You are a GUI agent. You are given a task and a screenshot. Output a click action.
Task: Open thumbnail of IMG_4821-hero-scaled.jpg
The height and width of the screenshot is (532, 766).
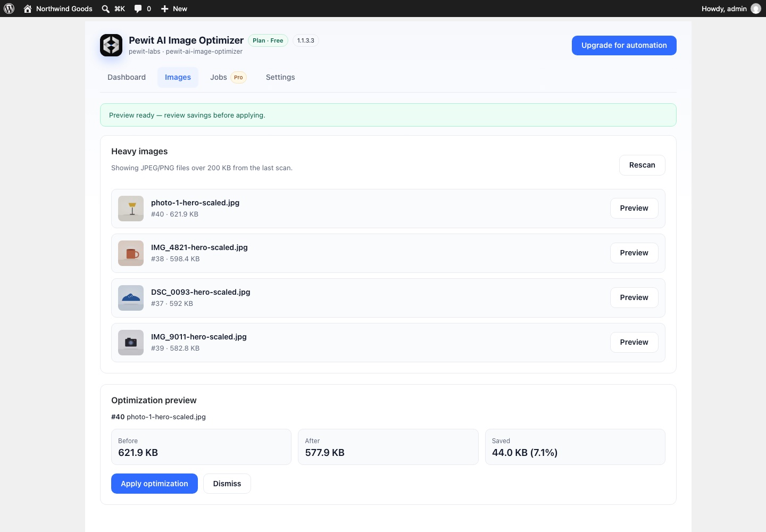pyautogui.click(x=131, y=253)
